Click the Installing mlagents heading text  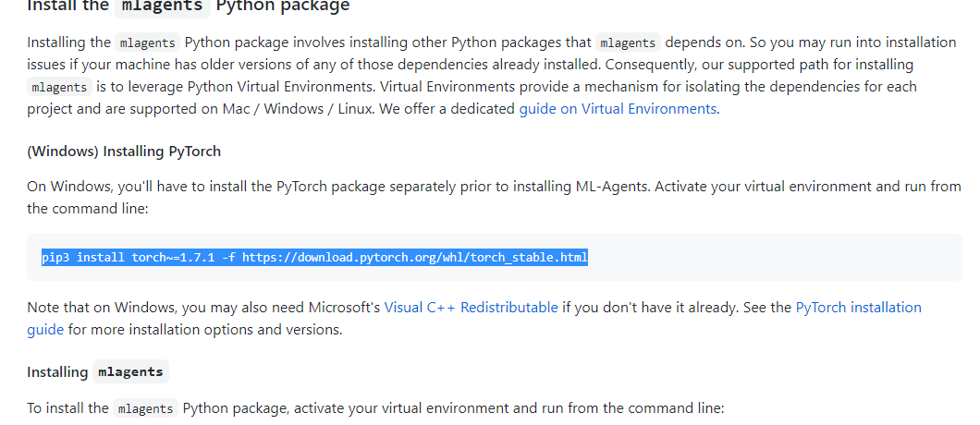point(97,371)
